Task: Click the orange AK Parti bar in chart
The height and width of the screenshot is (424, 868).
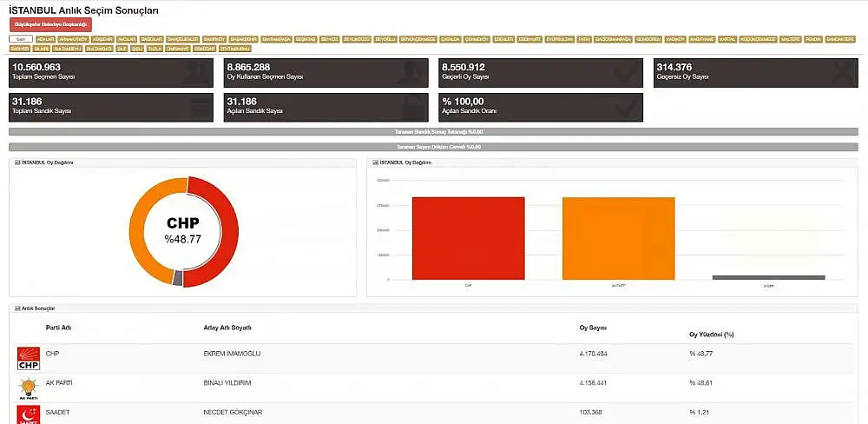Action: [619, 238]
